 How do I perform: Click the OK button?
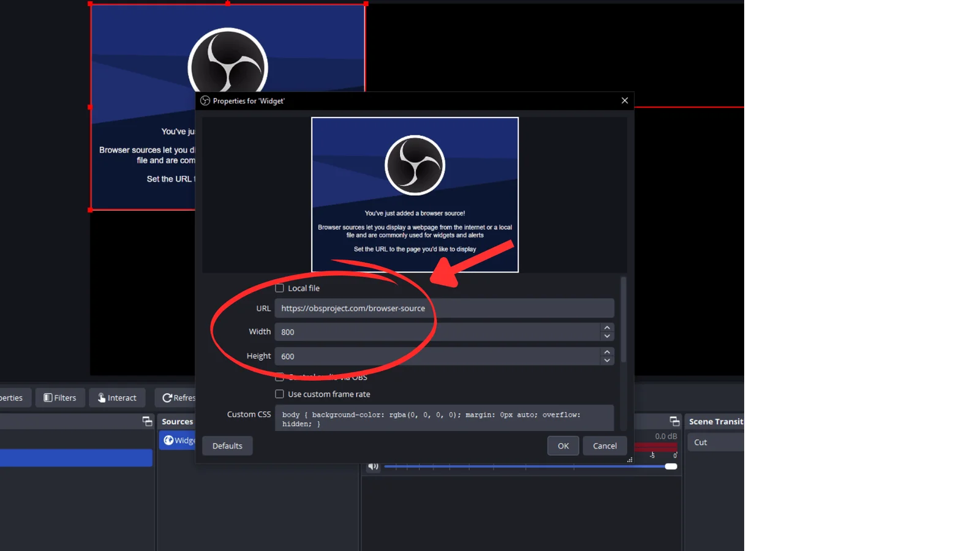[563, 446]
